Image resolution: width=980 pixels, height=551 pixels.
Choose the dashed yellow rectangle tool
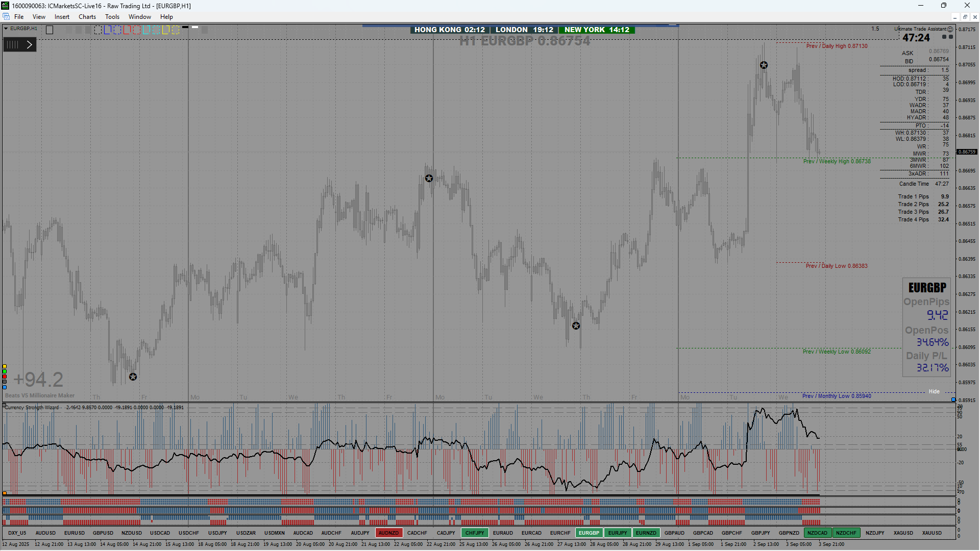(x=176, y=30)
